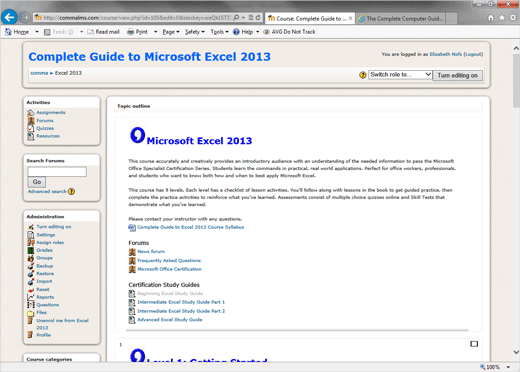The height and width of the screenshot is (372, 520).
Task: Click the Search magnifier in address bar
Action: point(236,18)
